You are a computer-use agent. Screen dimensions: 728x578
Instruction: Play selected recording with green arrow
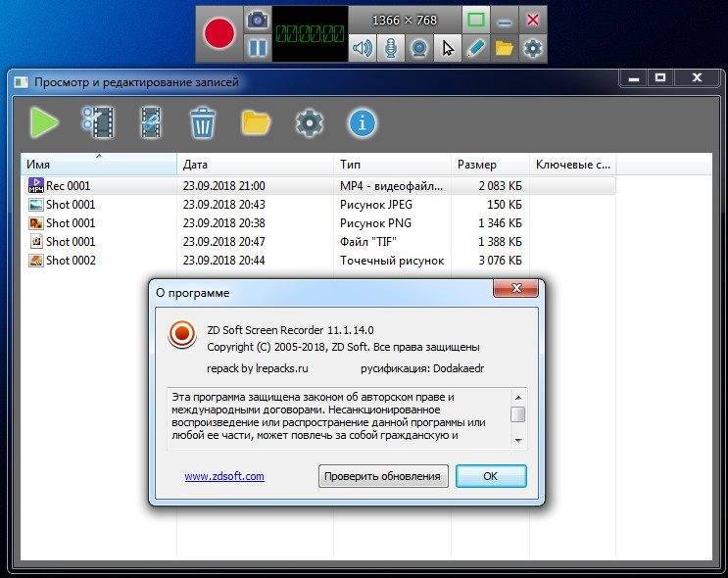pos(44,122)
